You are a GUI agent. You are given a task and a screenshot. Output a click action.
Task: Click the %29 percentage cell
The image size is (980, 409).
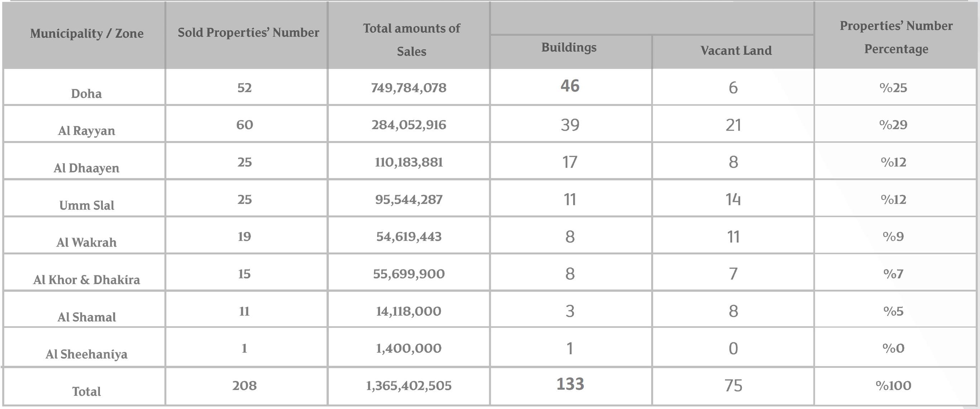point(893,125)
